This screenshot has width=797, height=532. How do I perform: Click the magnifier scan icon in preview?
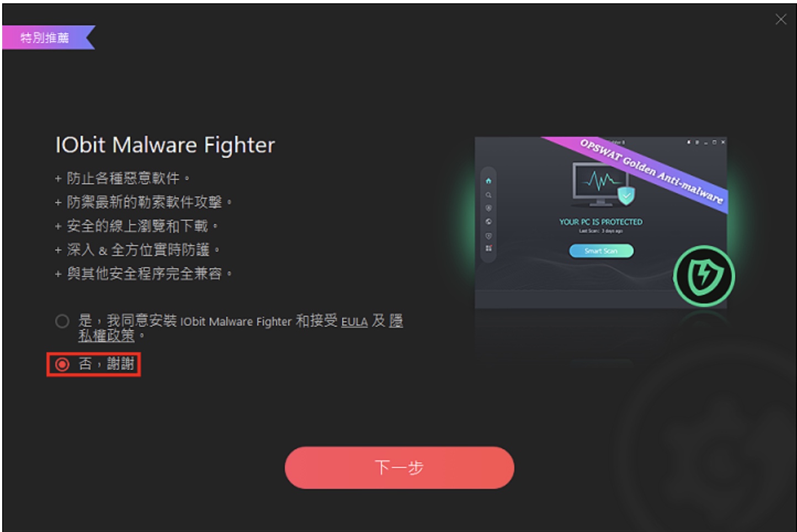click(x=488, y=195)
